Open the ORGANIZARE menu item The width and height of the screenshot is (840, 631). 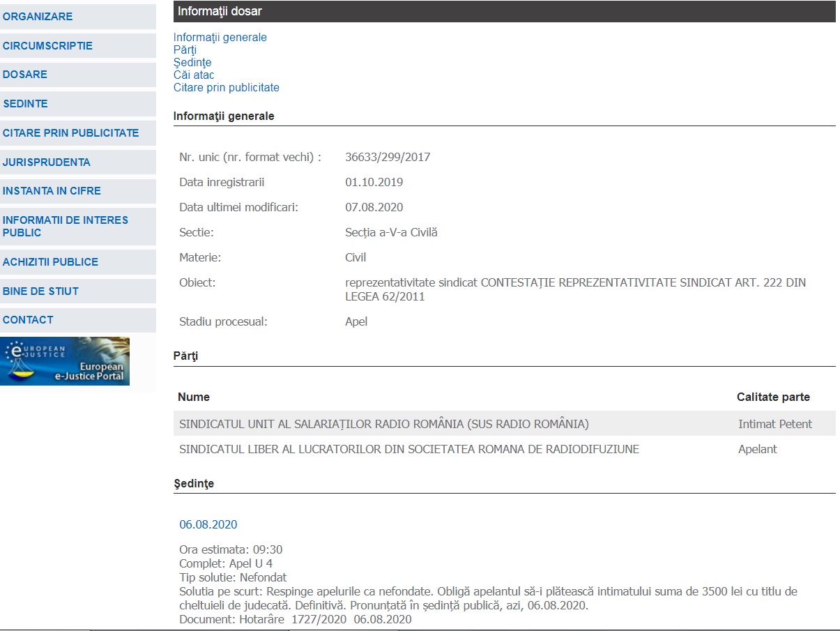tap(38, 17)
